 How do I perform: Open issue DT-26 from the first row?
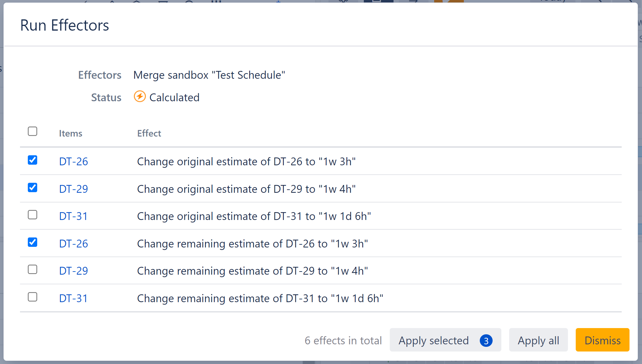click(73, 161)
